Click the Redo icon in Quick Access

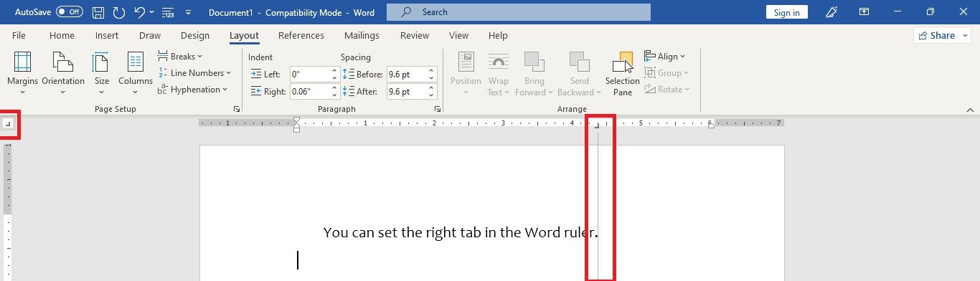(119, 12)
